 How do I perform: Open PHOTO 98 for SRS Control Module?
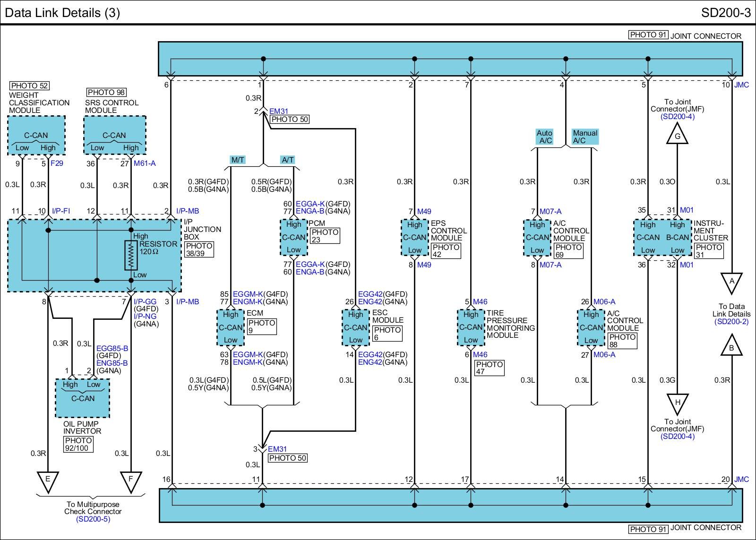[106, 93]
